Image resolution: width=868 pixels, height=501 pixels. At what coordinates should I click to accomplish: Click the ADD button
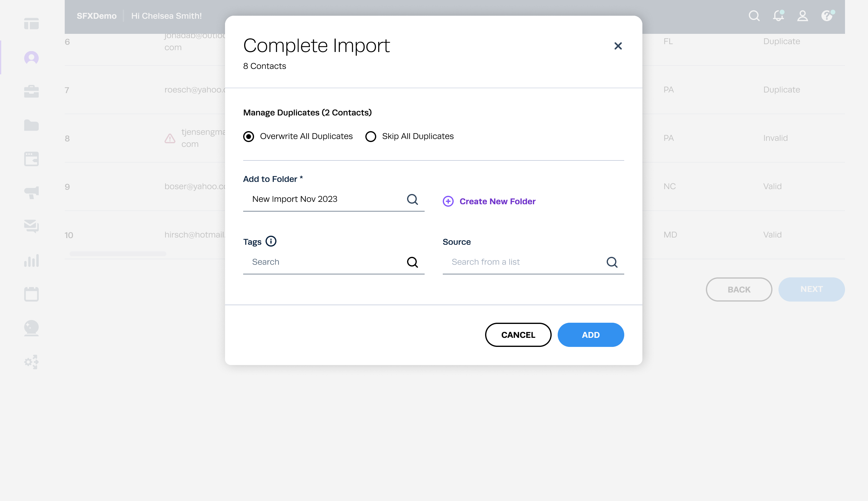590,335
